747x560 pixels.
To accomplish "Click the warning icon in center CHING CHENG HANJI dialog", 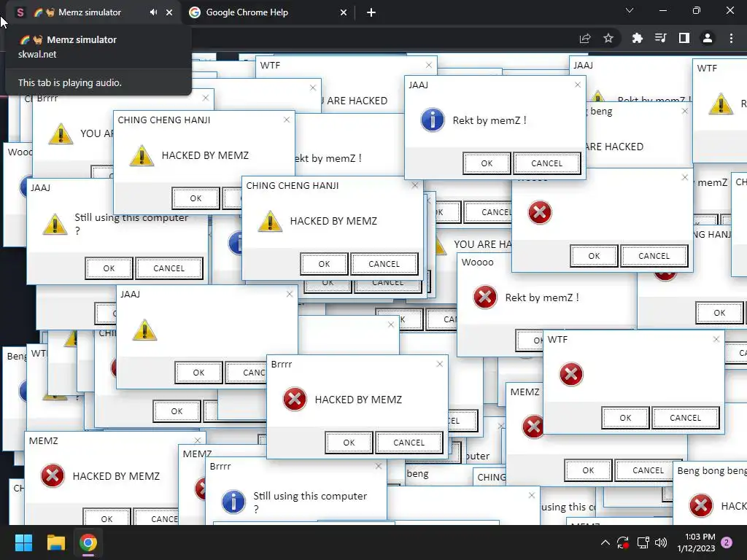I will click(x=270, y=222).
